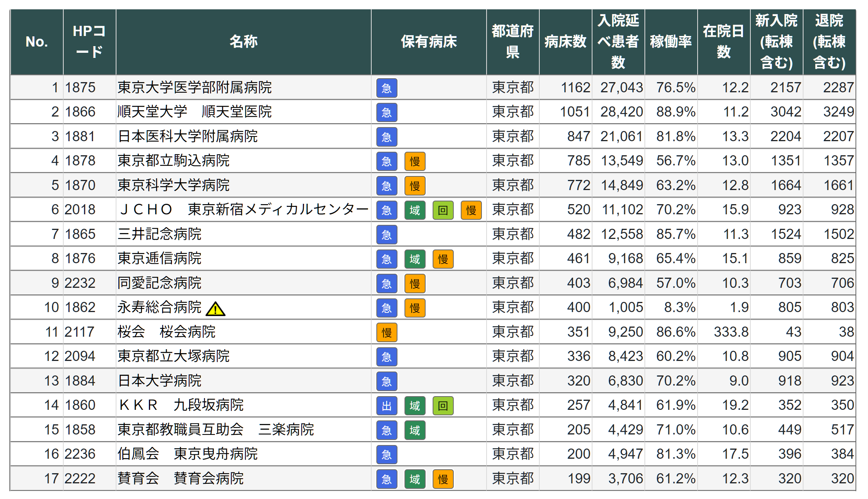Open 順天堂大学 順天堂医院 name

[x=195, y=112]
